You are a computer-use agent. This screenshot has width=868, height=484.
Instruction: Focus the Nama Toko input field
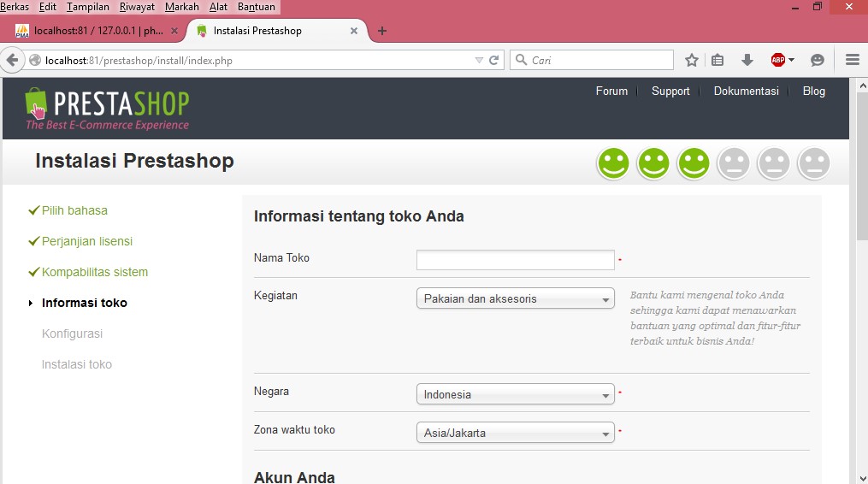(516, 260)
